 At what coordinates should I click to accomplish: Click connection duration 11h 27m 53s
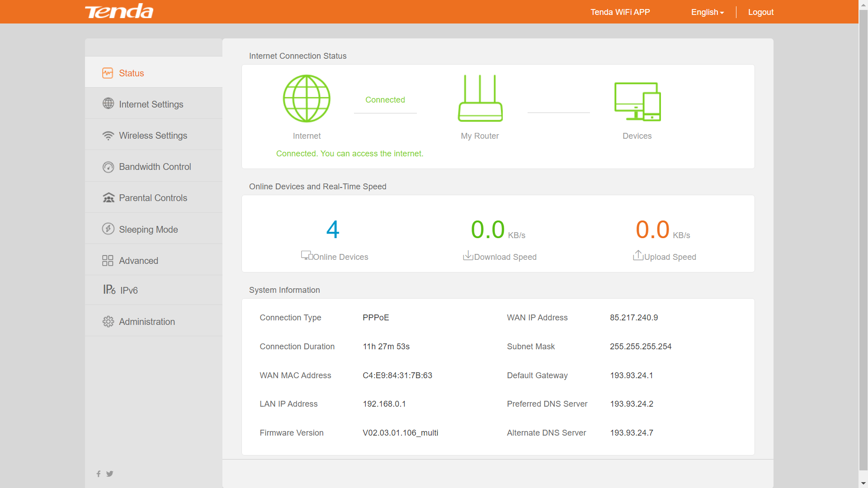click(x=386, y=347)
